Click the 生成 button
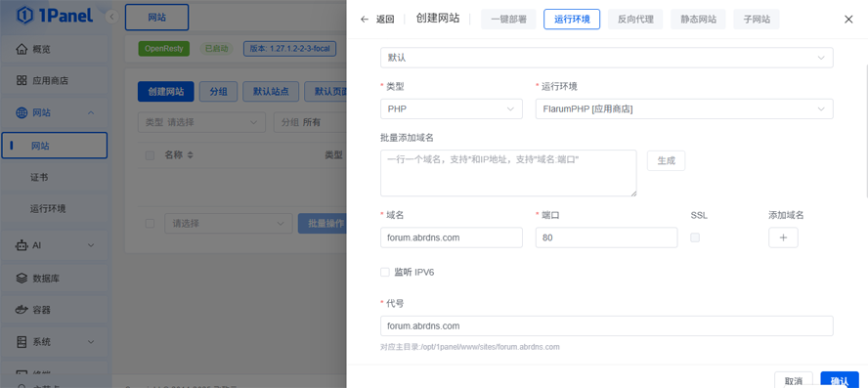Screen dimensions: 868x388 click(666, 160)
